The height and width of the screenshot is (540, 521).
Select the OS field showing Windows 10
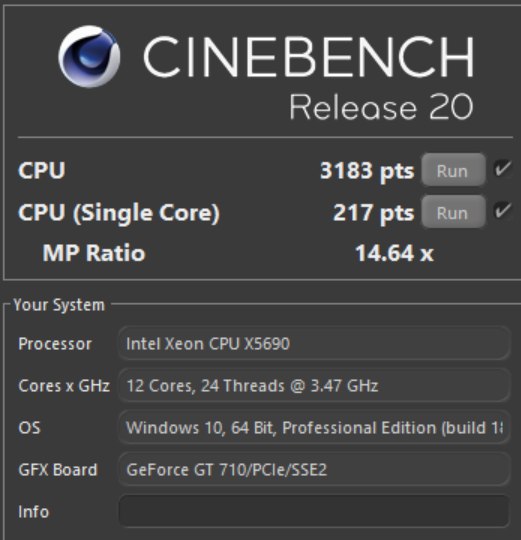click(x=314, y=427)
